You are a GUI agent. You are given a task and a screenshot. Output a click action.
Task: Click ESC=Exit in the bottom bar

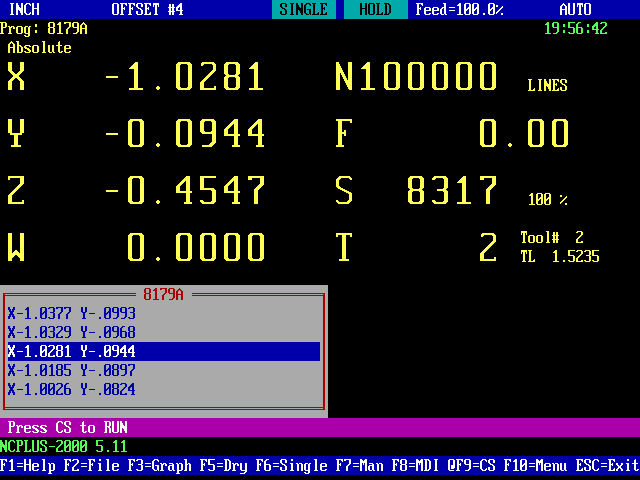(607, 466)
